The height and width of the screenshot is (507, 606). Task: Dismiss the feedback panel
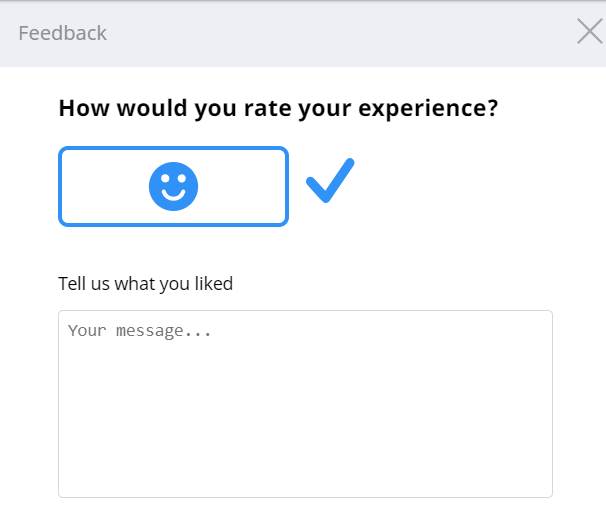coord(590,32)
